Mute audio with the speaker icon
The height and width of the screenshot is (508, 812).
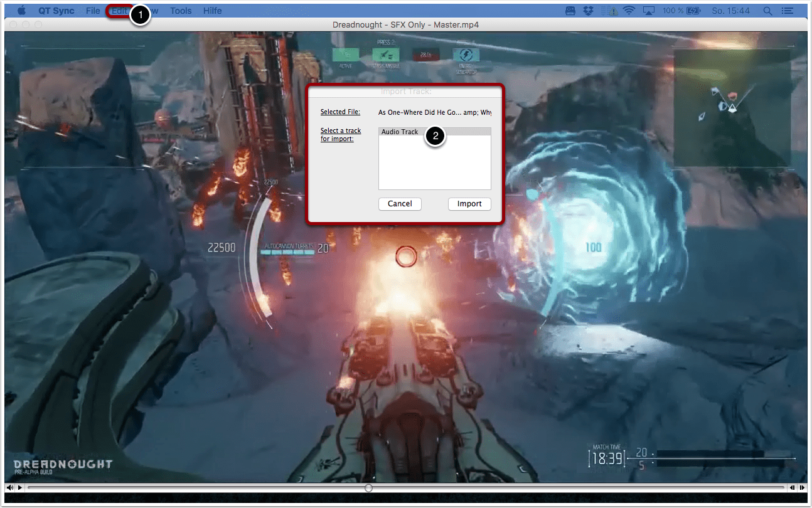11,487
